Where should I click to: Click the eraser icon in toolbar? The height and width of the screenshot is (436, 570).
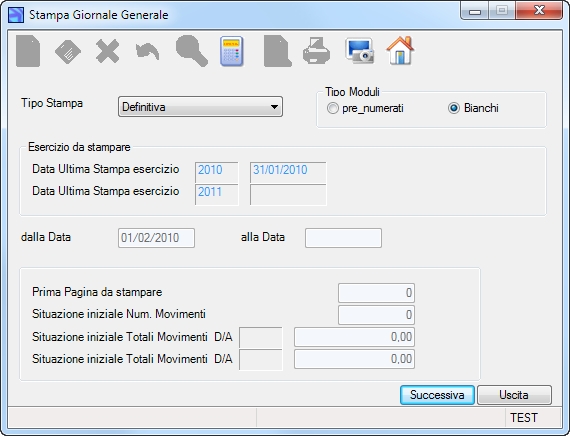(68, 52)
